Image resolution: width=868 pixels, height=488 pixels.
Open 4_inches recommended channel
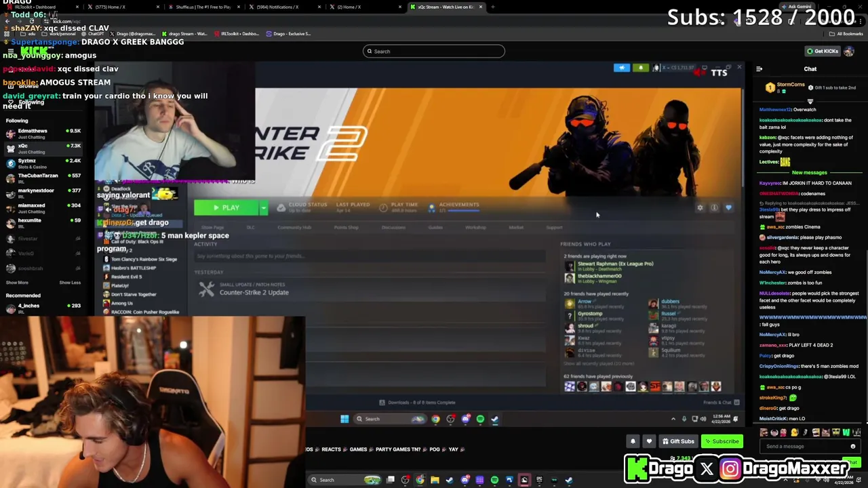click(42, 308)
